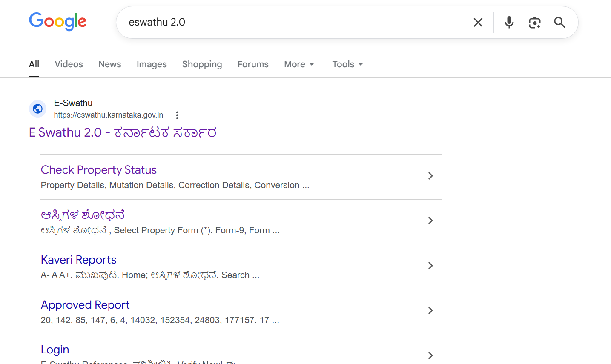611x364 pixels.
Task: Focus the search box with eswathu 2.0
Action: tap(298, 22)
